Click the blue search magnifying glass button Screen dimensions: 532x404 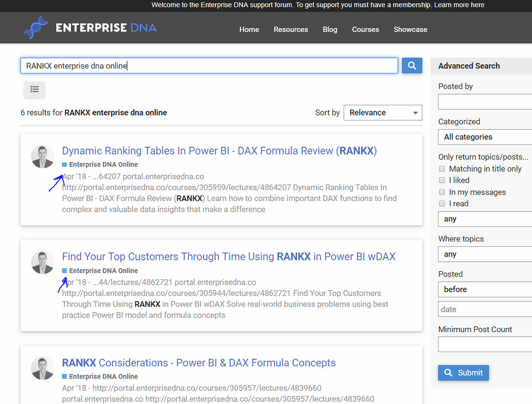[412, 65]
